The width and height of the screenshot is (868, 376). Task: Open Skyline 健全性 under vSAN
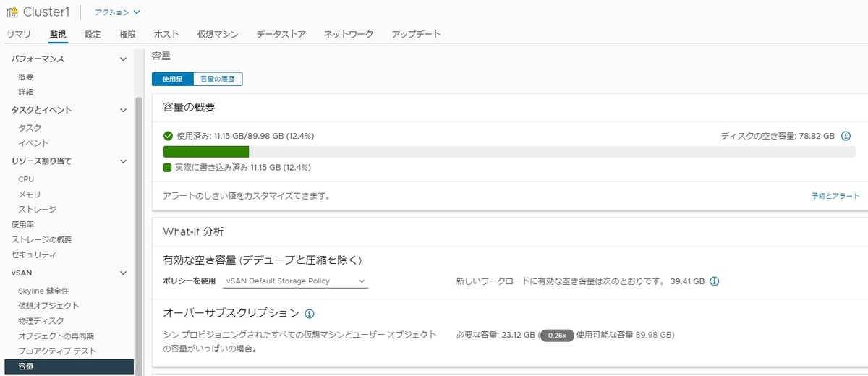click(x=43, y=290)
